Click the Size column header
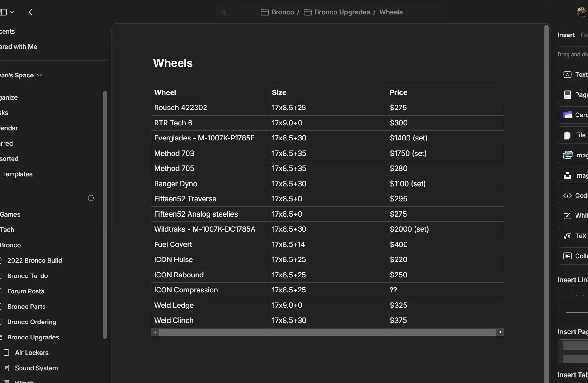The image size is (588, 383). [x=328, y=92]
